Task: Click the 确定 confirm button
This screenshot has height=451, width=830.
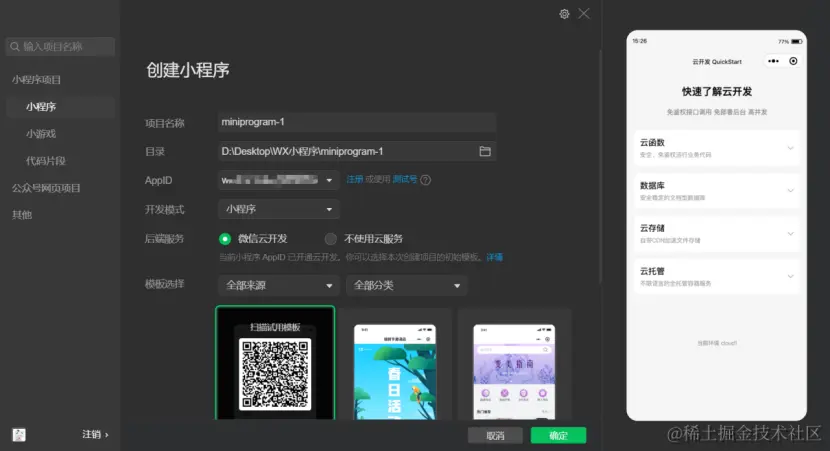Action: 558,435
